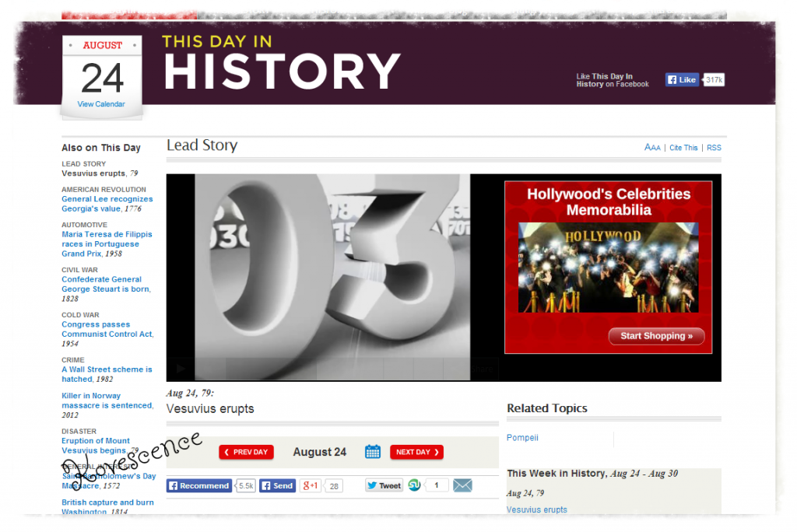The image size is (797, 532).
Task: Open Vesuvius erupts link under This Week in History
Action: click(x=537, y=509)
